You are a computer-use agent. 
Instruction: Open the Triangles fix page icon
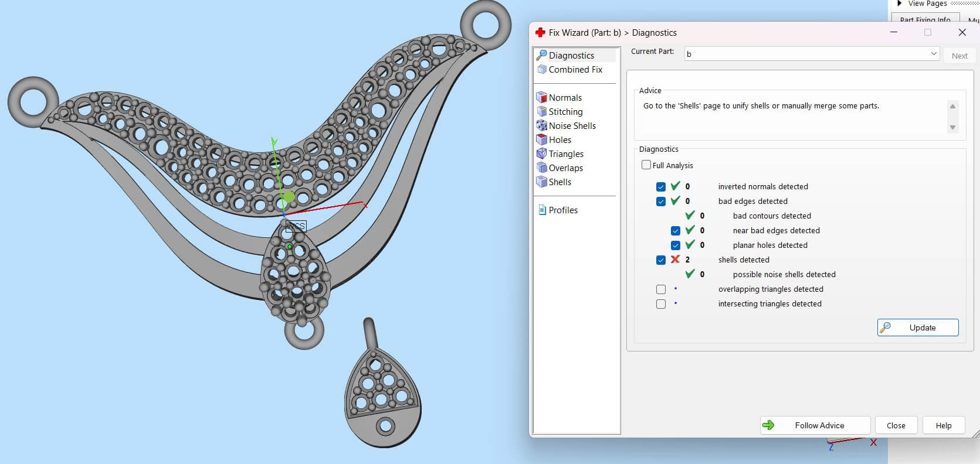542,154
